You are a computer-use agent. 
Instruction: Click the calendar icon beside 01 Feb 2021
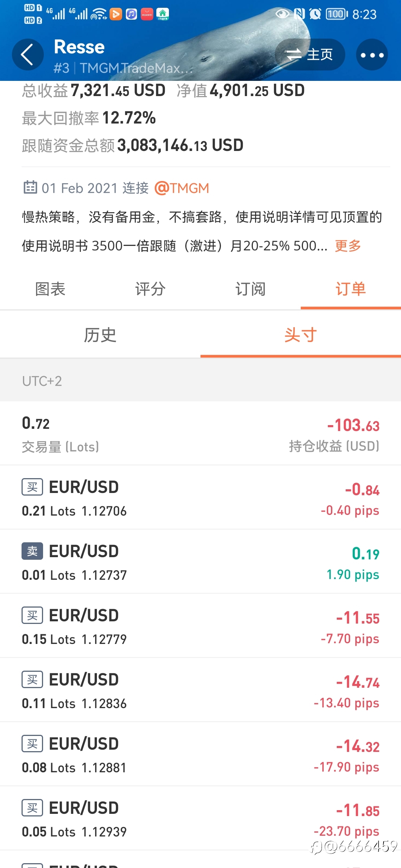click(30, 187)
